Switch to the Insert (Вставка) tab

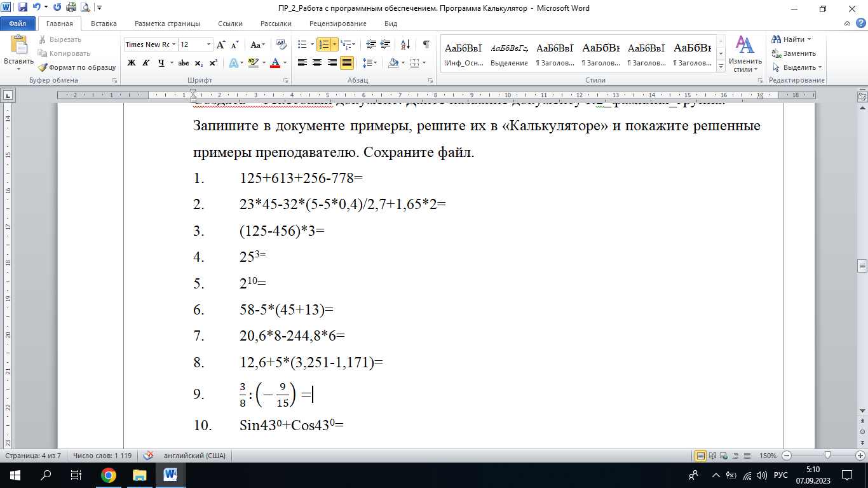click(x=104, y=24)
